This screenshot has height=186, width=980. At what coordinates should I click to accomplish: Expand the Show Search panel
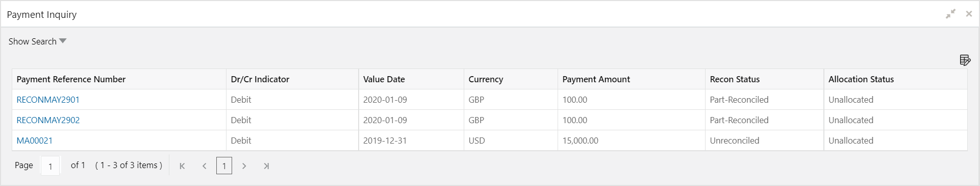[37, 41]
